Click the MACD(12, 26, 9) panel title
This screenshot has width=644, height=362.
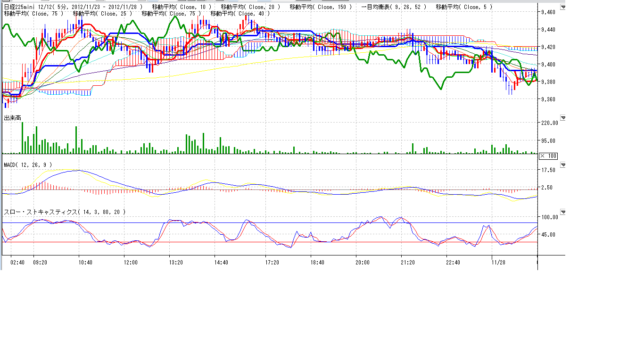[x=27, y=165]
